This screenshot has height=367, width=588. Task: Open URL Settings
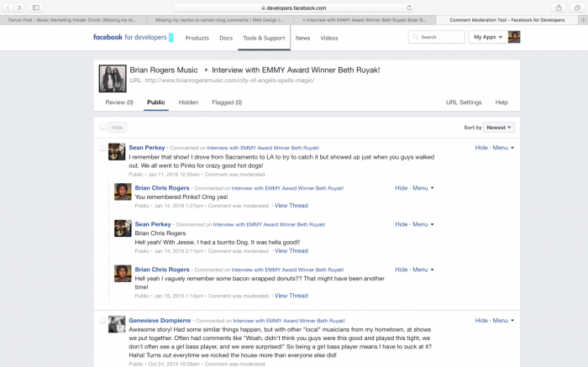point(464,102)
